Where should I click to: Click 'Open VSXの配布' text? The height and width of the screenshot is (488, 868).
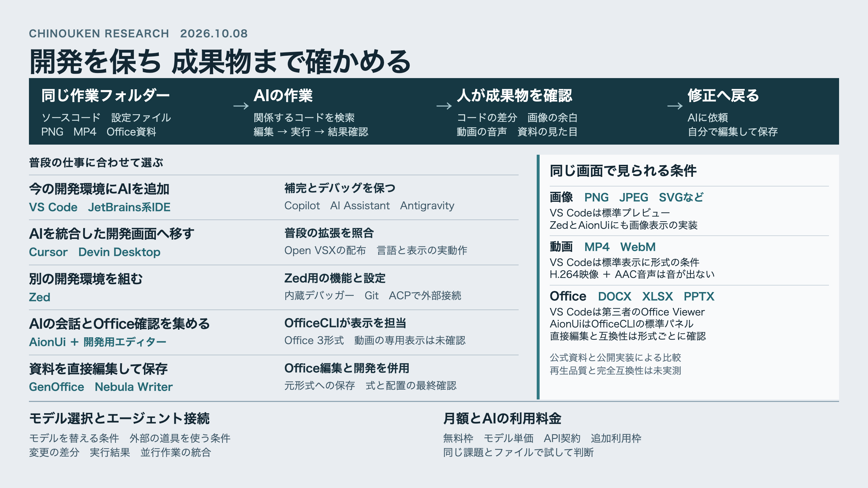click(325, 251)
